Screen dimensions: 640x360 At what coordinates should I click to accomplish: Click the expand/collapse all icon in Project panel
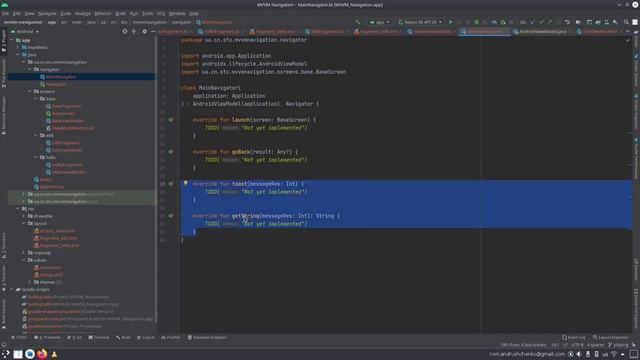click(x=134, y=31)
